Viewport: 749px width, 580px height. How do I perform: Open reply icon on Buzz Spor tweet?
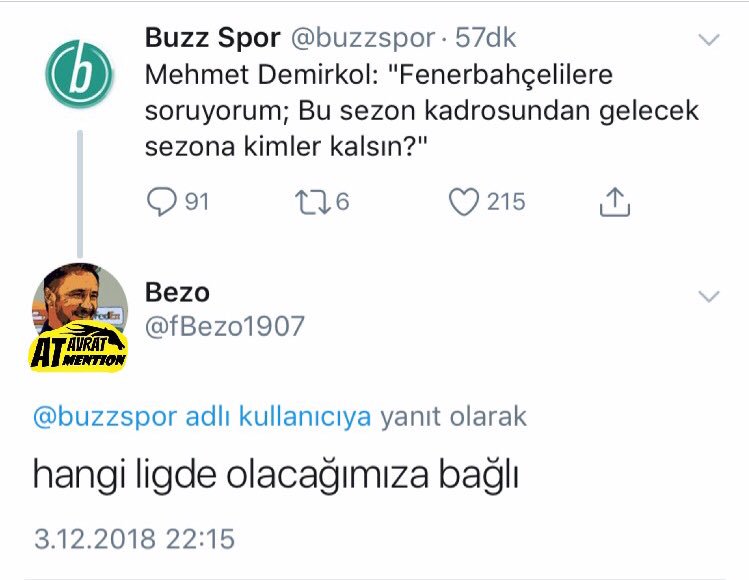click(161, 202)
